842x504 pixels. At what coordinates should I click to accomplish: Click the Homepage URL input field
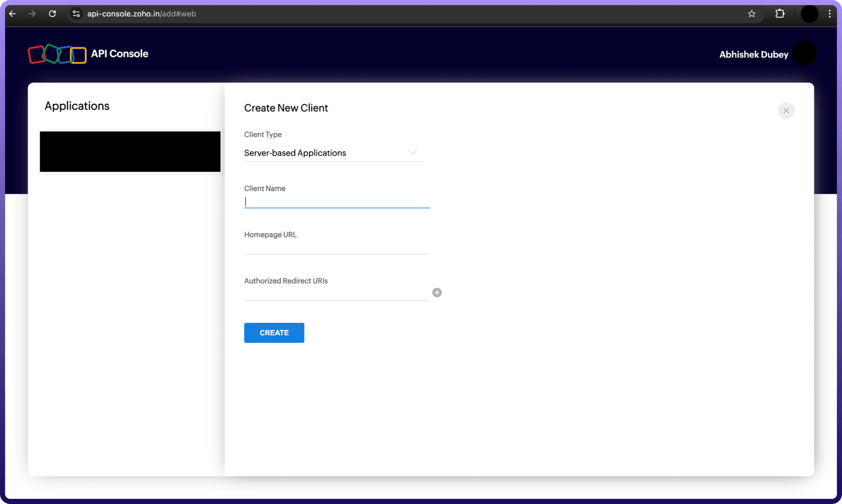click(337, 248)
